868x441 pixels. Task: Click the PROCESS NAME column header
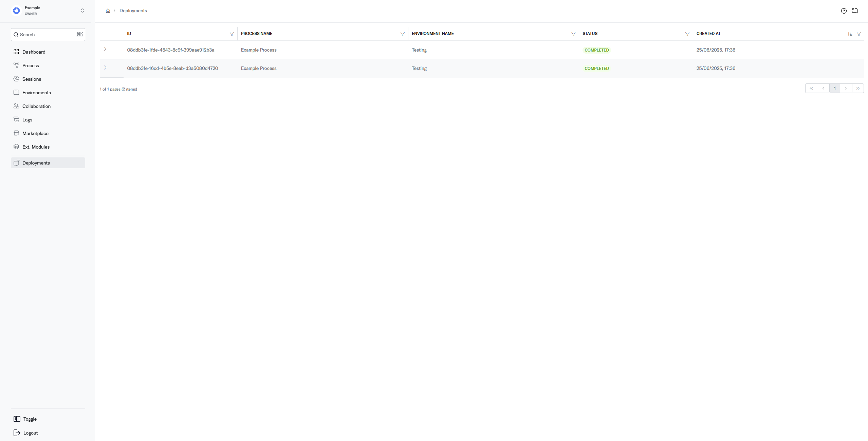[x=257, y=34]
